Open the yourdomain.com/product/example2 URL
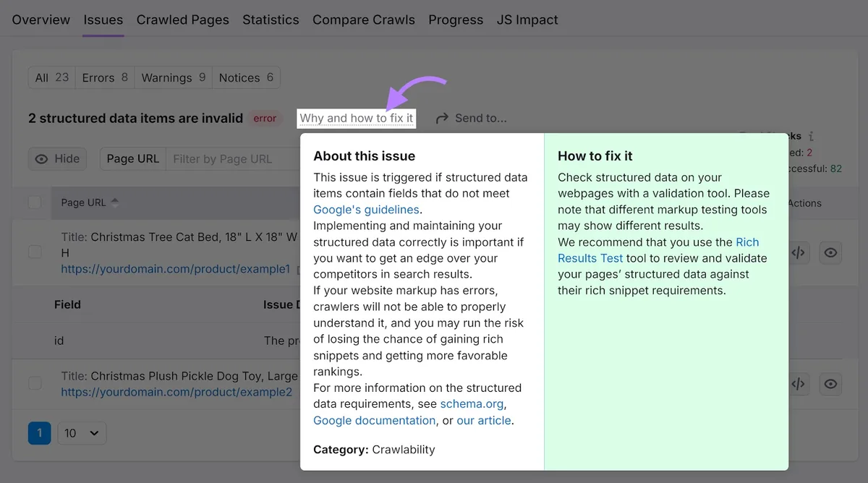This screenshot has height=483, width=868. [176, 392]
